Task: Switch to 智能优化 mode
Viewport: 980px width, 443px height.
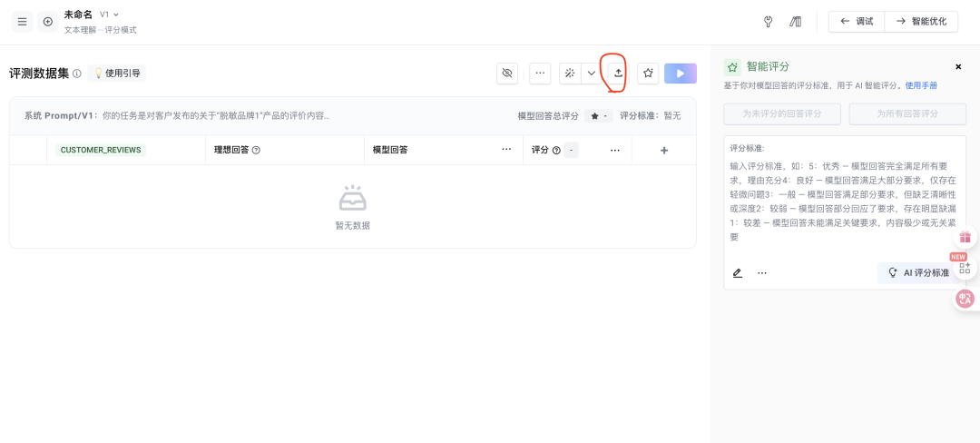Action: 921,21
